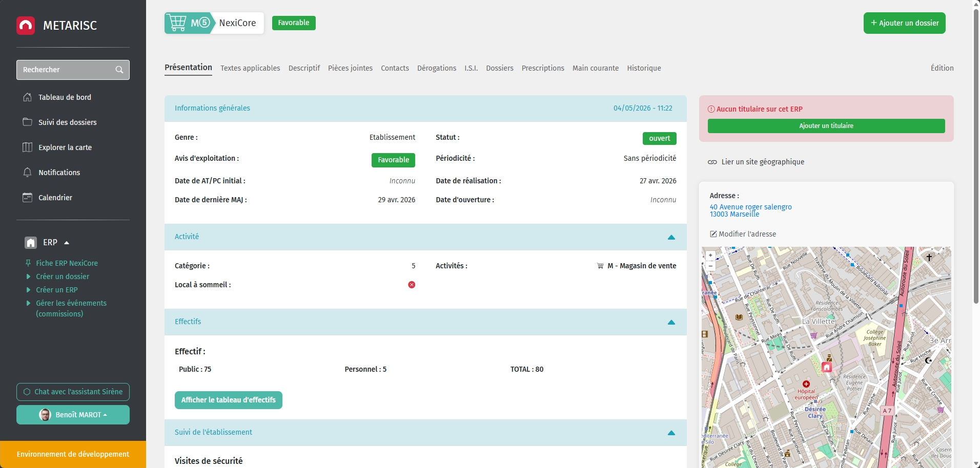
Task: Click the edit pencil icon beside Modifier l'adresse
Action: 713,234
